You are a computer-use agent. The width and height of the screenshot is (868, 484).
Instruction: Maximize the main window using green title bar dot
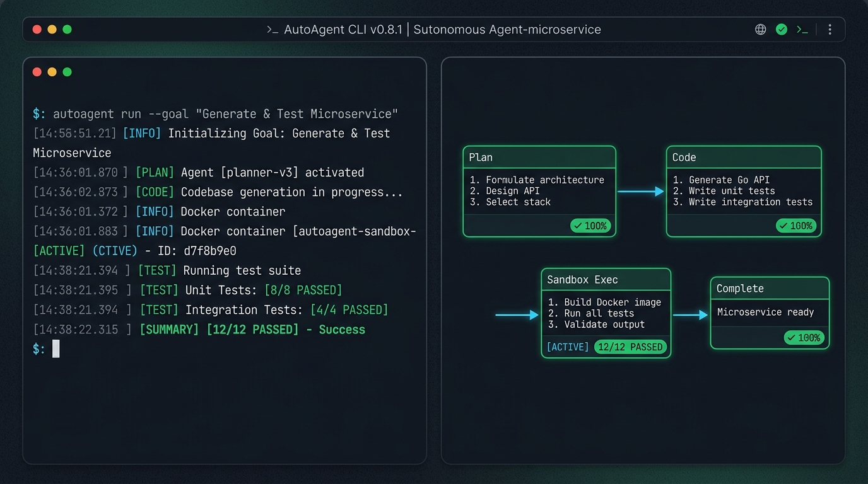[67, 30]
